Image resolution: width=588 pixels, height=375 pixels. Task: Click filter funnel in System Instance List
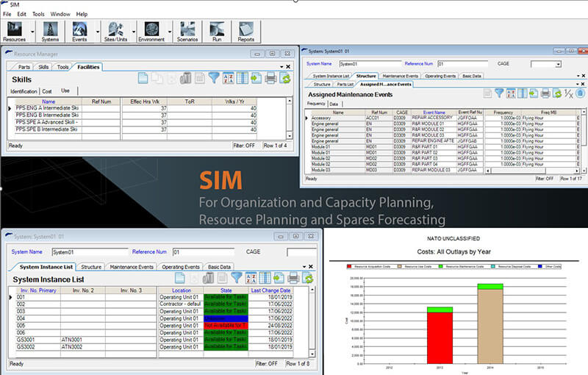(x=236, y=278)
